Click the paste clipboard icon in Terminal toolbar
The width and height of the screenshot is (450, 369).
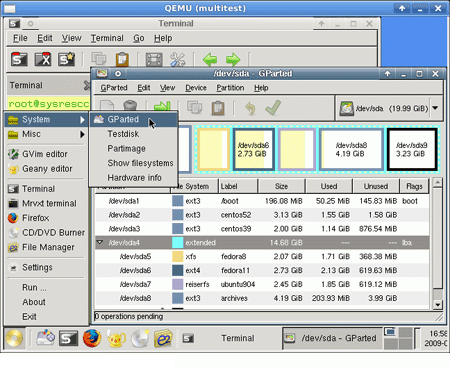[x=122, y=60]
